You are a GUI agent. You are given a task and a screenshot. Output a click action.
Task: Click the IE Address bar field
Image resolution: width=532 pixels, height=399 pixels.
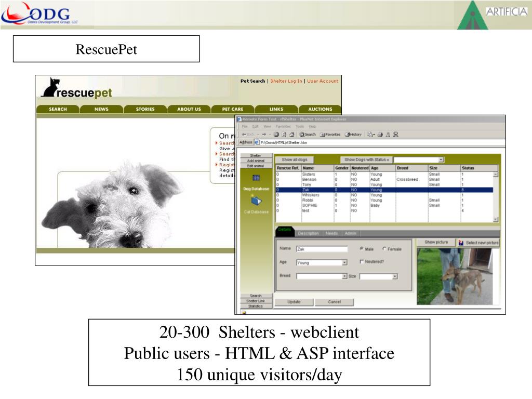click(379, 142)
